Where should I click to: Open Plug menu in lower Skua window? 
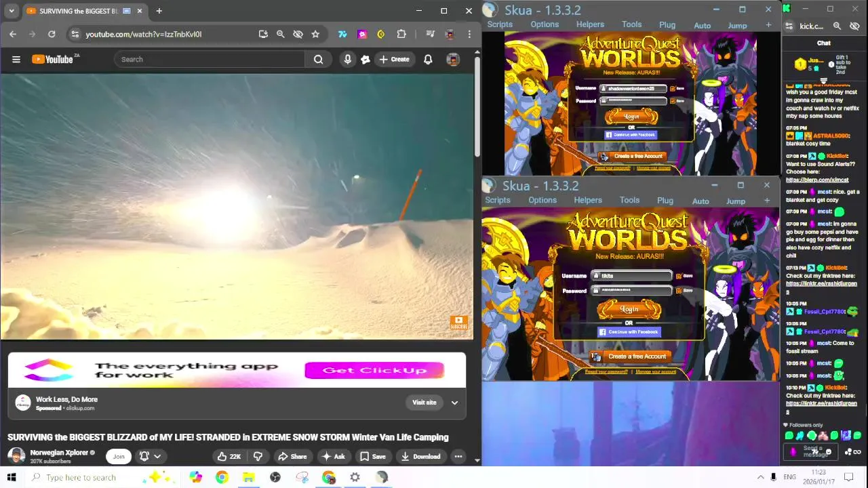point(665,201)
